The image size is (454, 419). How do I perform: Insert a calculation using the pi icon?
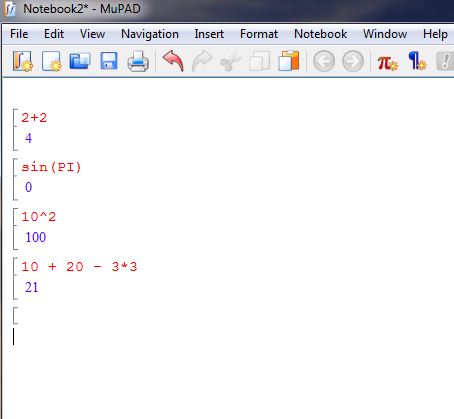[387, 62]
